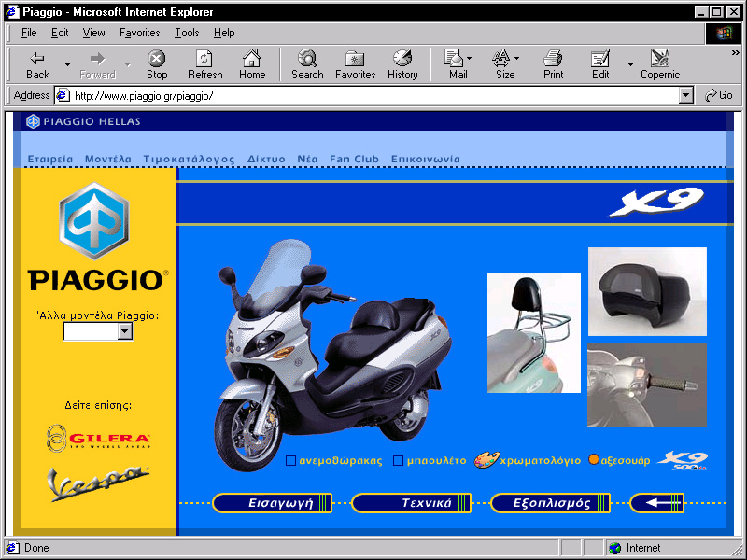Screen dimensions: 747x560
Task: Open the other Piaggio models dropdown
Action: (x=99, y=331)
